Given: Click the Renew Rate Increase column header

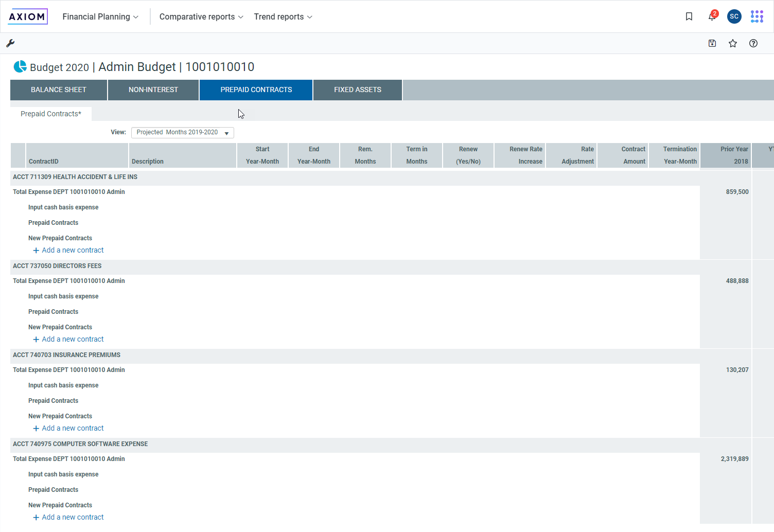Looking at the screenshot, I should click(520, 155).
